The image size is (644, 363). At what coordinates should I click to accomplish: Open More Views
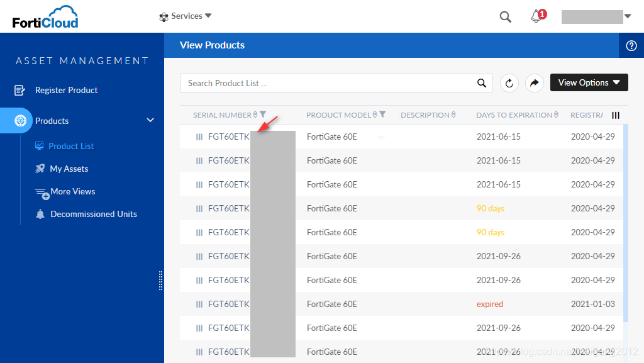(x=73, y=191)
